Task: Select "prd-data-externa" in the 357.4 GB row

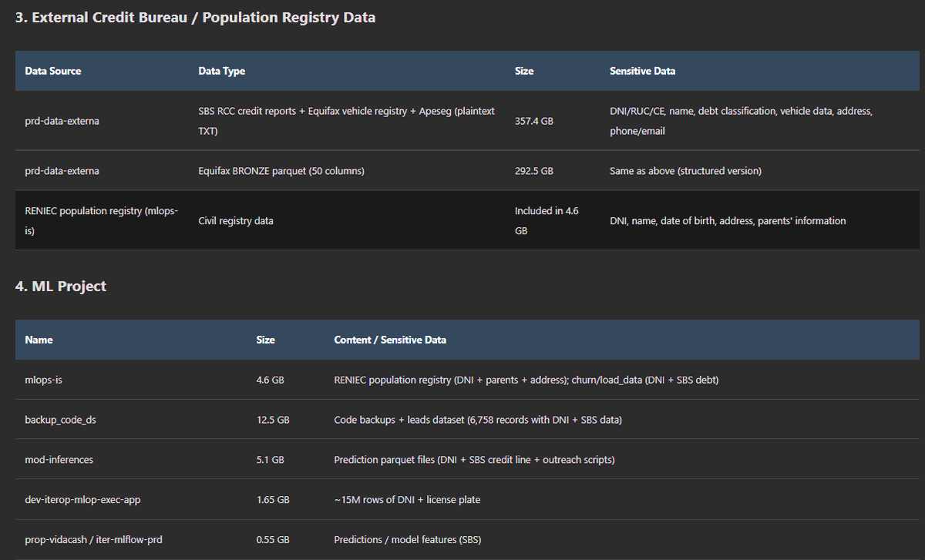Action: pyautogui.click(x=62, y=121)
